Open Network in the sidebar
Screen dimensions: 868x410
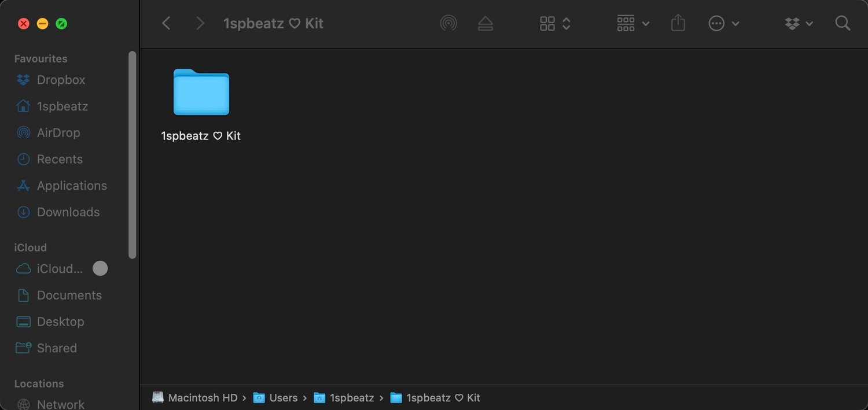60,404
